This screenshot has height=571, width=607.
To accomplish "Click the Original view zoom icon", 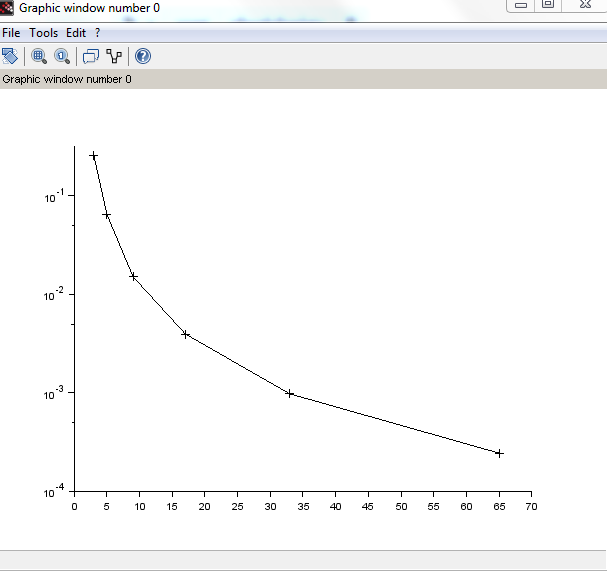I will (x=62, y=56).
